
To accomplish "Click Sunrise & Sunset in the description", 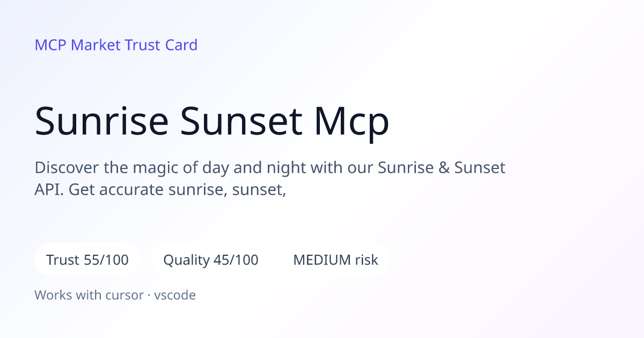I will [442, 168].
